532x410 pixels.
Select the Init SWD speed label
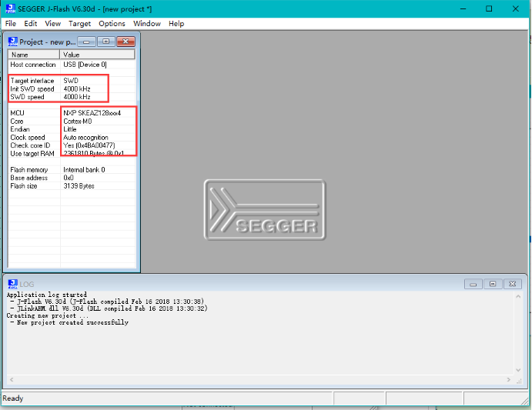32,89
